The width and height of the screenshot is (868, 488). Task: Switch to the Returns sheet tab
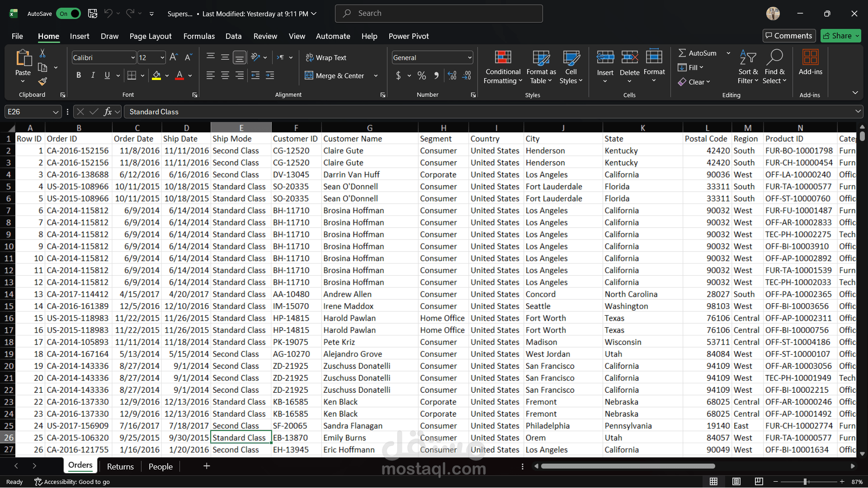tap(120, 466)
